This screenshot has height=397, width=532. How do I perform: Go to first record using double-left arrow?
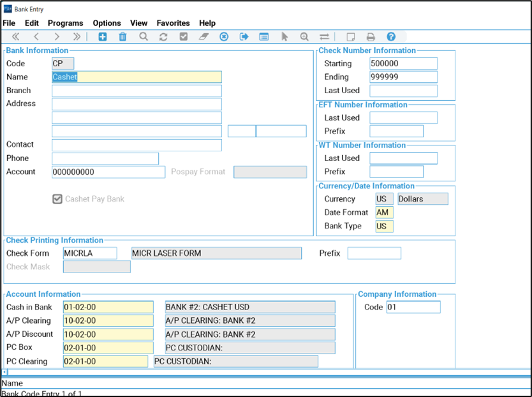(15, 36)
